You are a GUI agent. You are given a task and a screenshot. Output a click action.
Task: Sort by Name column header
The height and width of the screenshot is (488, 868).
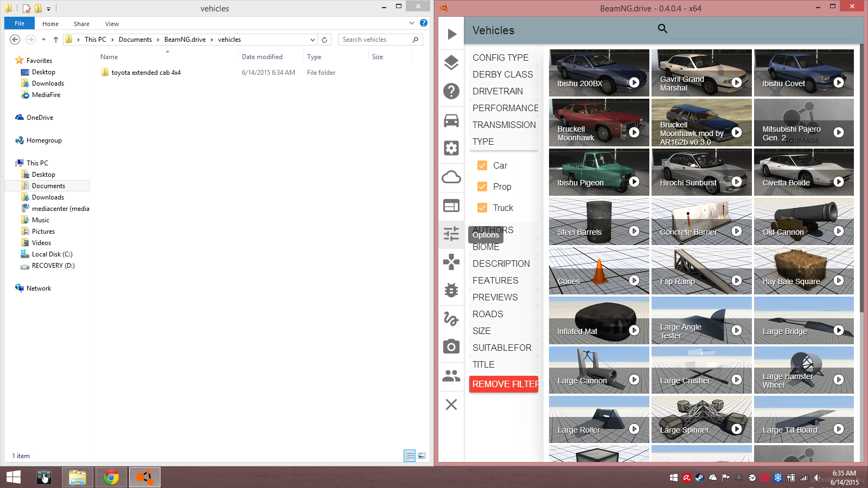tap(109, 57)
